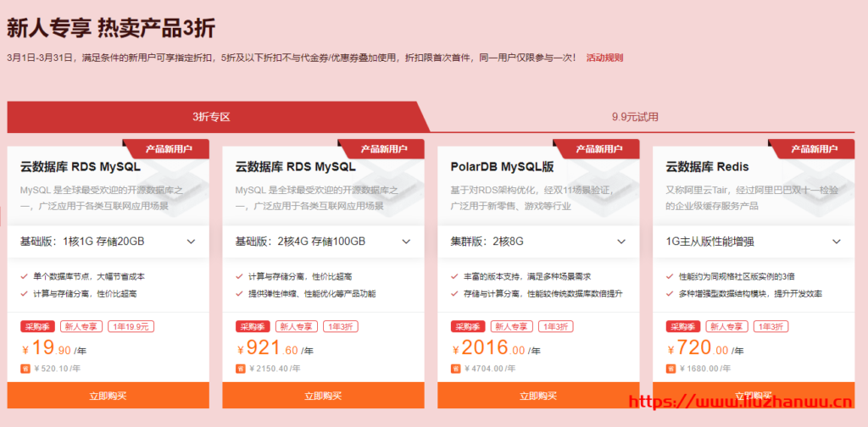Click the 省 icon beside ¥1680.00
The image size is (868, 427).
click(670, 369)
